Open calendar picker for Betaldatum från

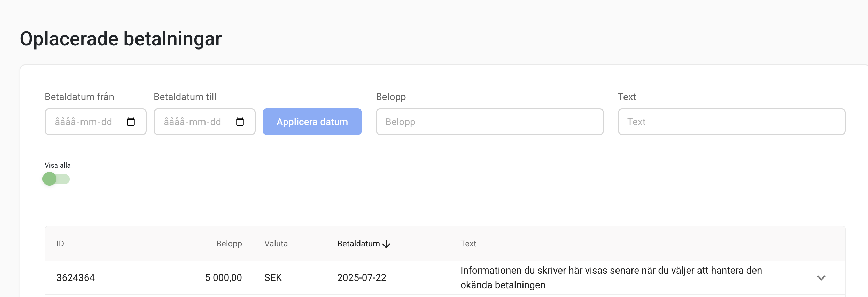click(x=131, y=122)
